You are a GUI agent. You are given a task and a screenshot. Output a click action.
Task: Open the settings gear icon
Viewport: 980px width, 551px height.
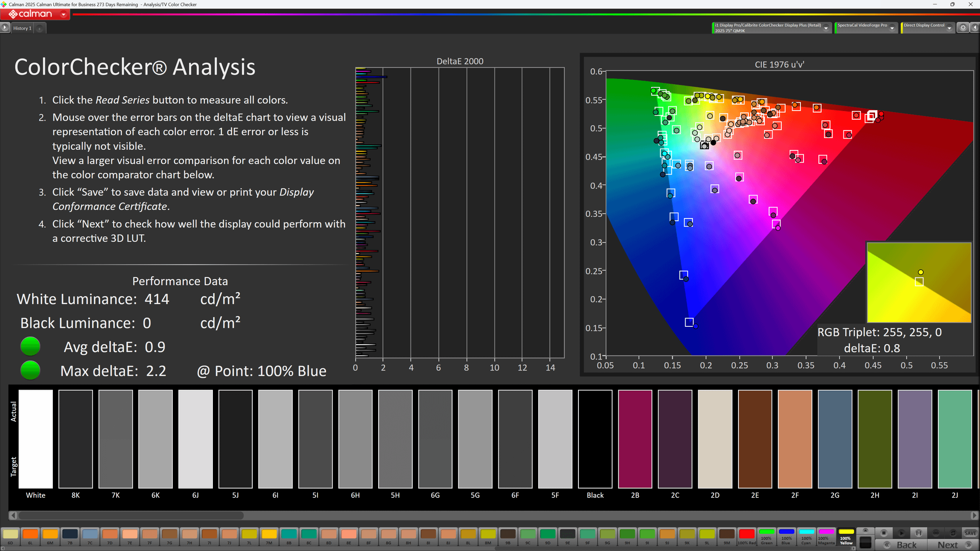963,28
